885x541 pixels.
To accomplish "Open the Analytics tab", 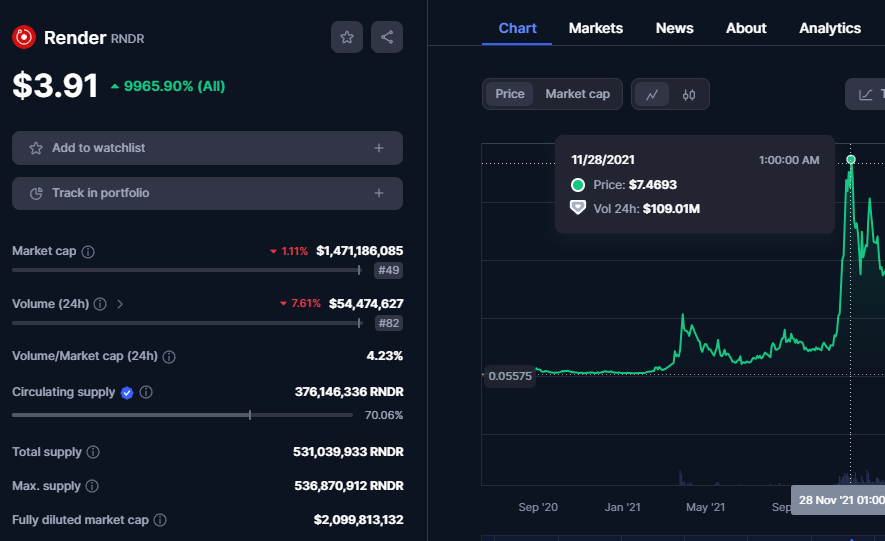I will (830, 28).
